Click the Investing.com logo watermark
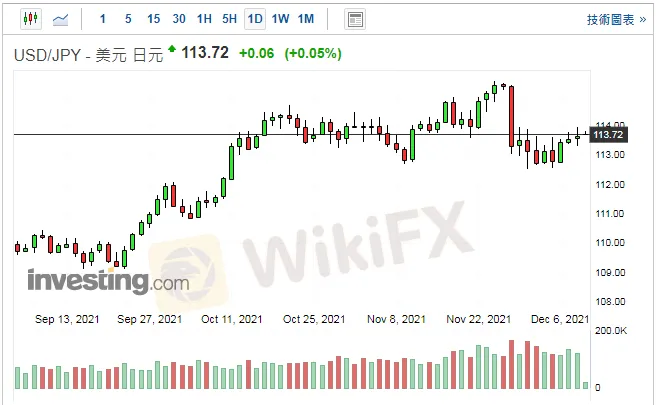 click(108, 281)
